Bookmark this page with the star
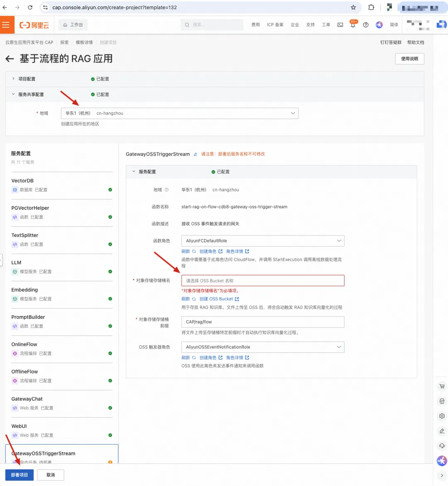Screen dimensions: 448x486 click(353, 7)
